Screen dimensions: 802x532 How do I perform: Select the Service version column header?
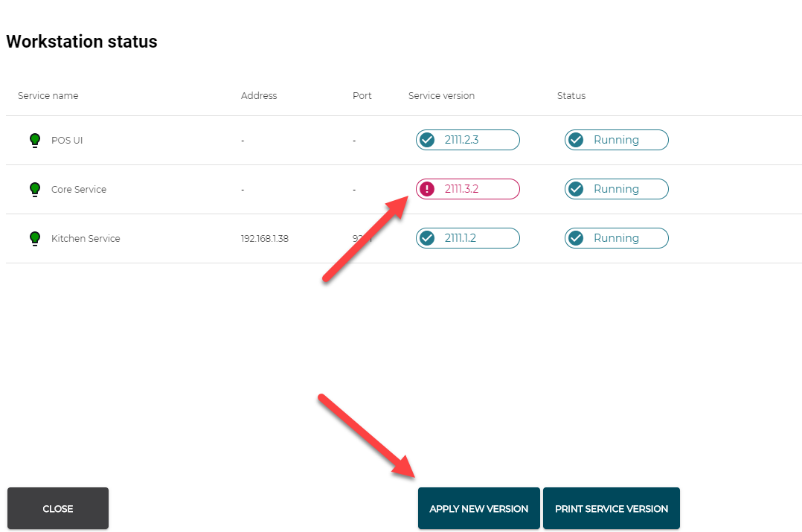[x=441, y=95]
